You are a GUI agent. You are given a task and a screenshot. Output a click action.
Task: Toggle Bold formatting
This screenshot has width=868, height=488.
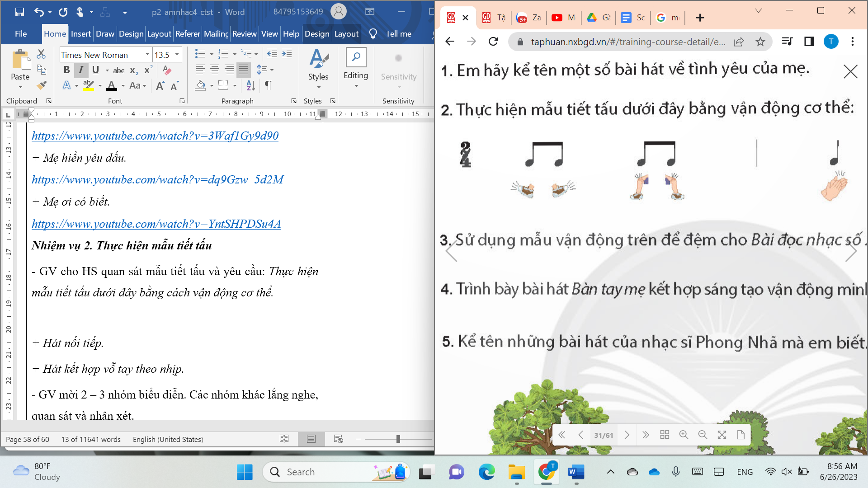pos(66,70)
